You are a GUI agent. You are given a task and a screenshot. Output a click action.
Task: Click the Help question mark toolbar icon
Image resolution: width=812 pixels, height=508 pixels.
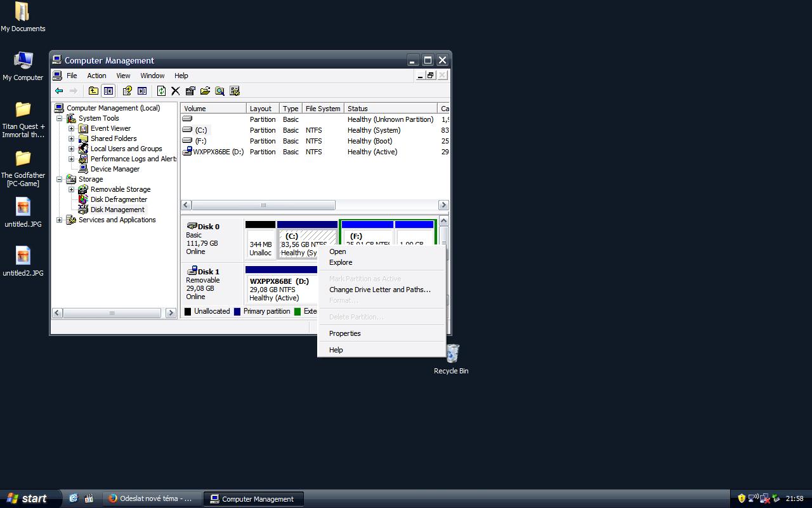click(127, 91)
